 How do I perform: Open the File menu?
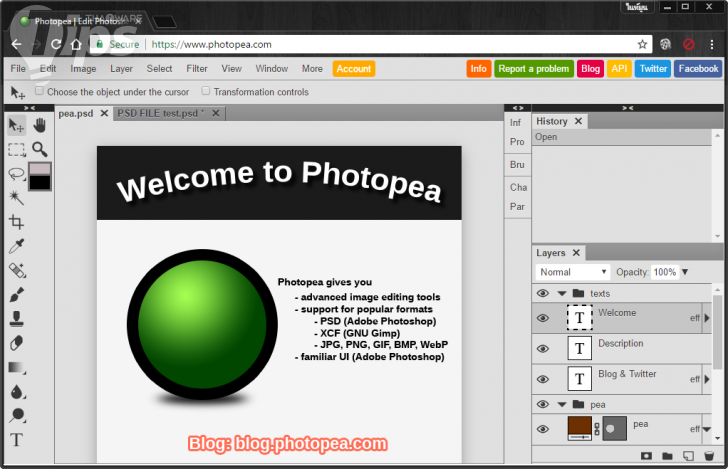point(18,69)
